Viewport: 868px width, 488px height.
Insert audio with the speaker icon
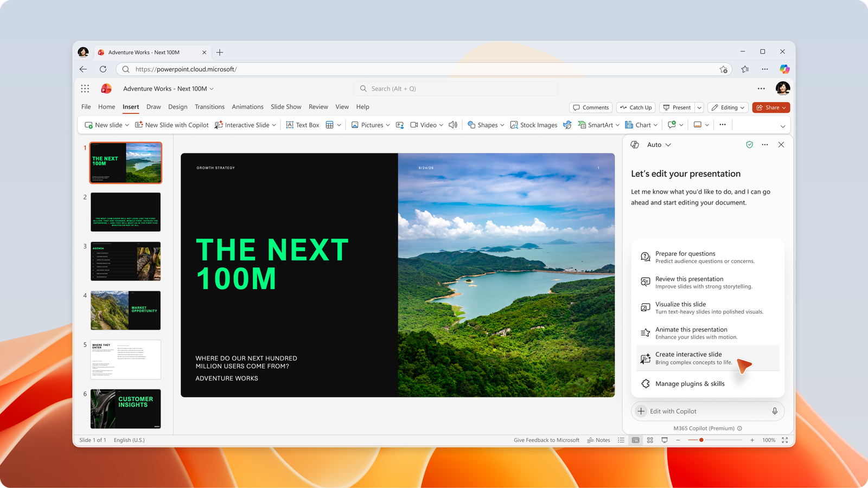453,125
